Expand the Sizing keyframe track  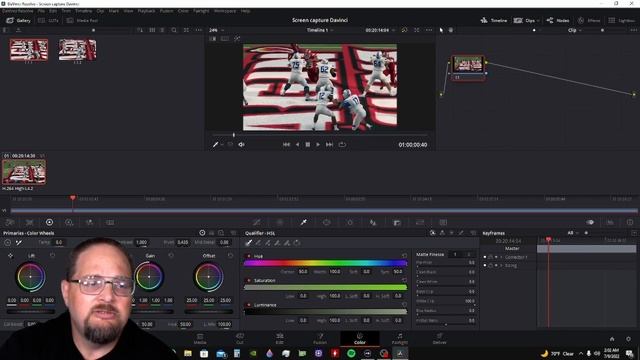point(501,265)
